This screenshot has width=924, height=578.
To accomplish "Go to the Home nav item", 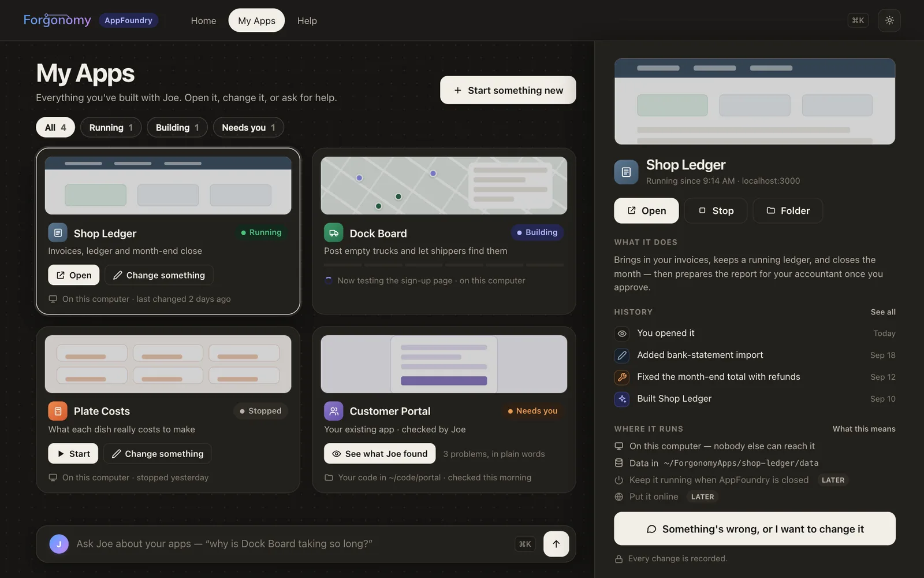I will pos(203,21).
